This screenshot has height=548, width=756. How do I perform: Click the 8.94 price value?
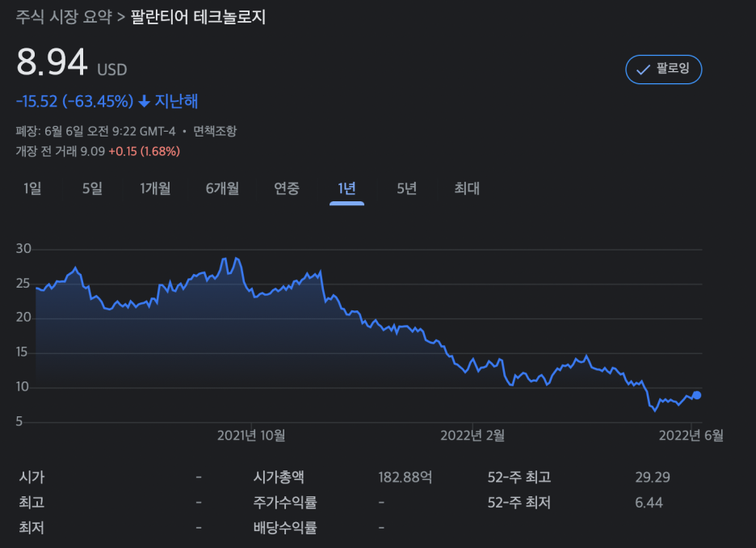[52, 62]
